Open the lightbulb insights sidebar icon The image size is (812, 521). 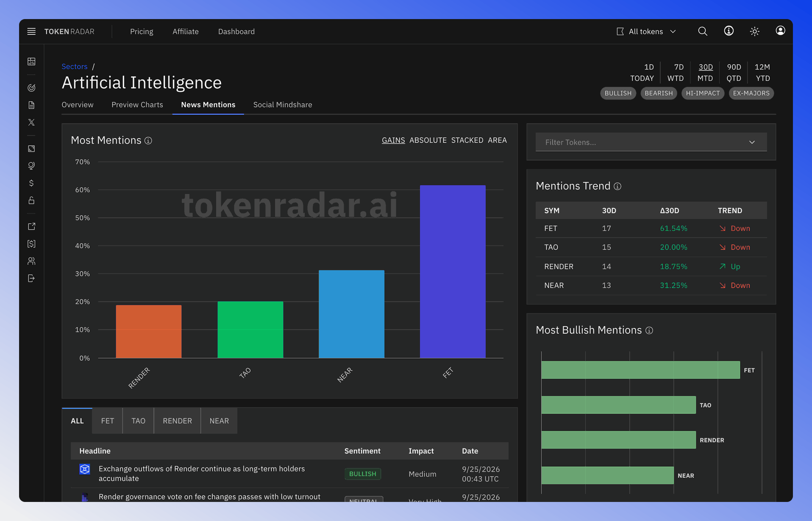[31, 166]
